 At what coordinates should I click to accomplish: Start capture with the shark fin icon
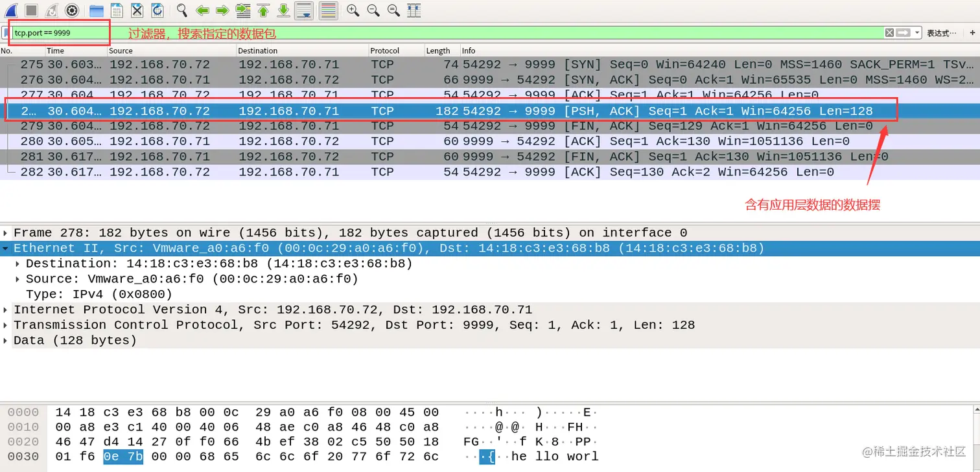click(x=11, y=10)
